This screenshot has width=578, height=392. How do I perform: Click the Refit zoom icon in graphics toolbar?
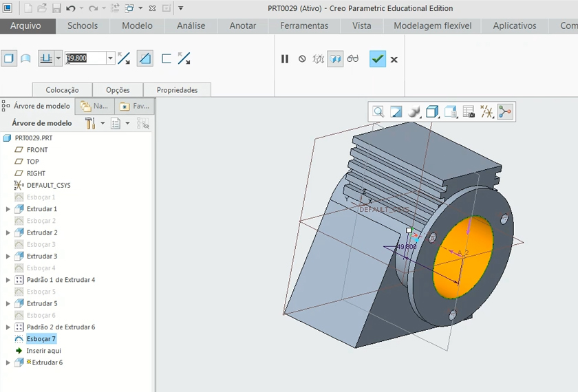click(378, 111)
